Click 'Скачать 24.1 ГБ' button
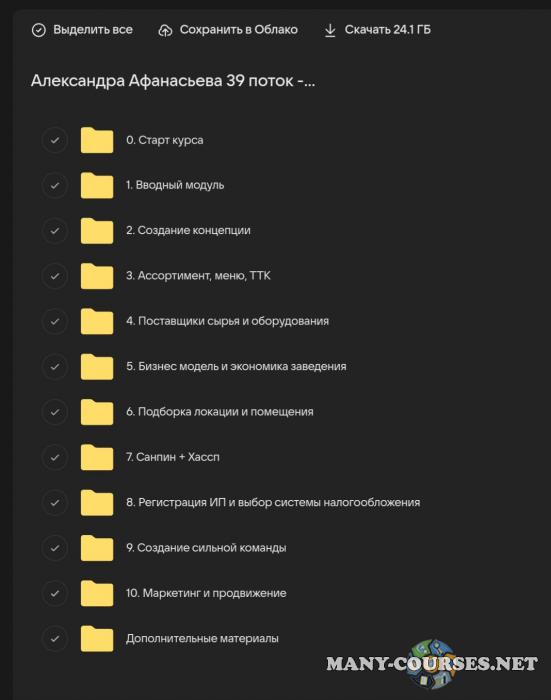The height and width of the screenshot is (700, 551). pyautogui.click(x=388, y=30)
